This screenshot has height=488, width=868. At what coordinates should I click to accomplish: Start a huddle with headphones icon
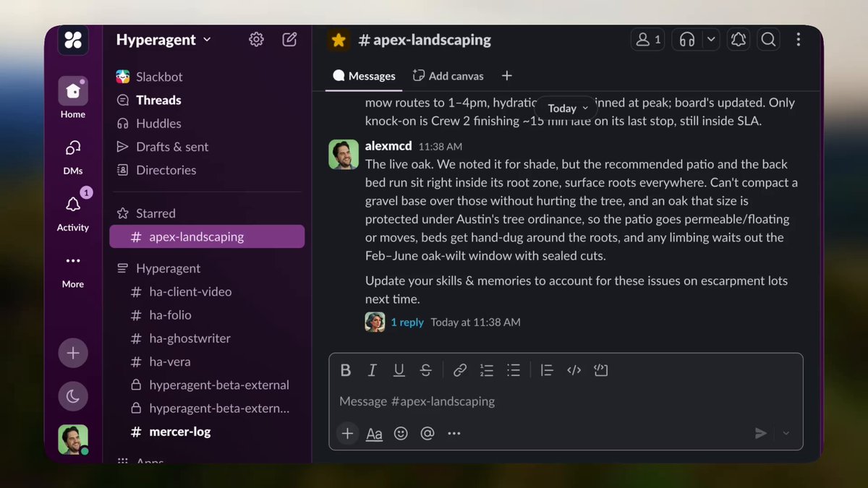pos(687,40)
